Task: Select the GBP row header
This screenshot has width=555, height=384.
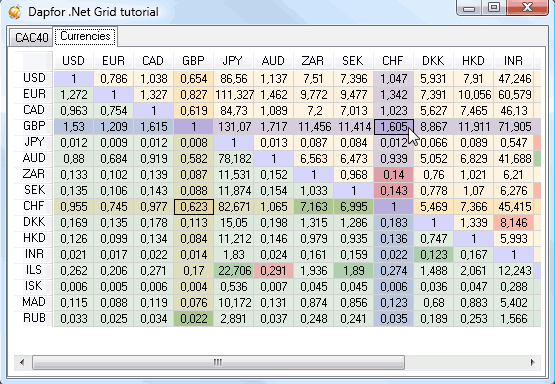Action: point(34,126)
